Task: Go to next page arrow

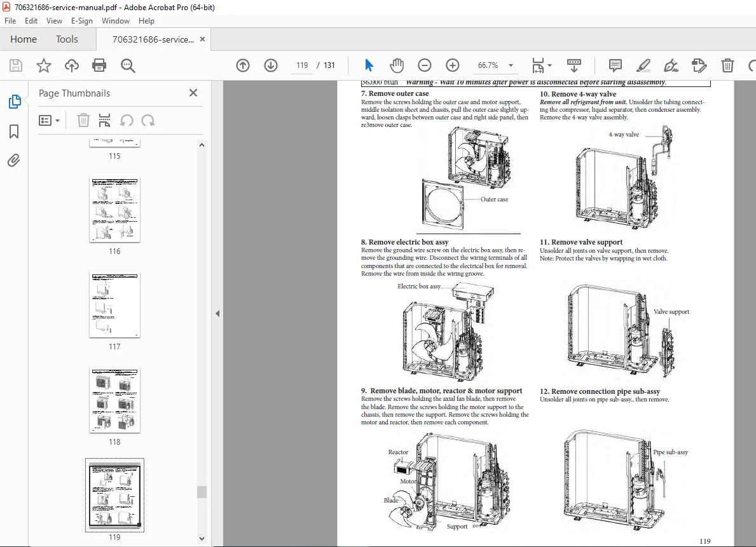Action: tap(271, 65)
